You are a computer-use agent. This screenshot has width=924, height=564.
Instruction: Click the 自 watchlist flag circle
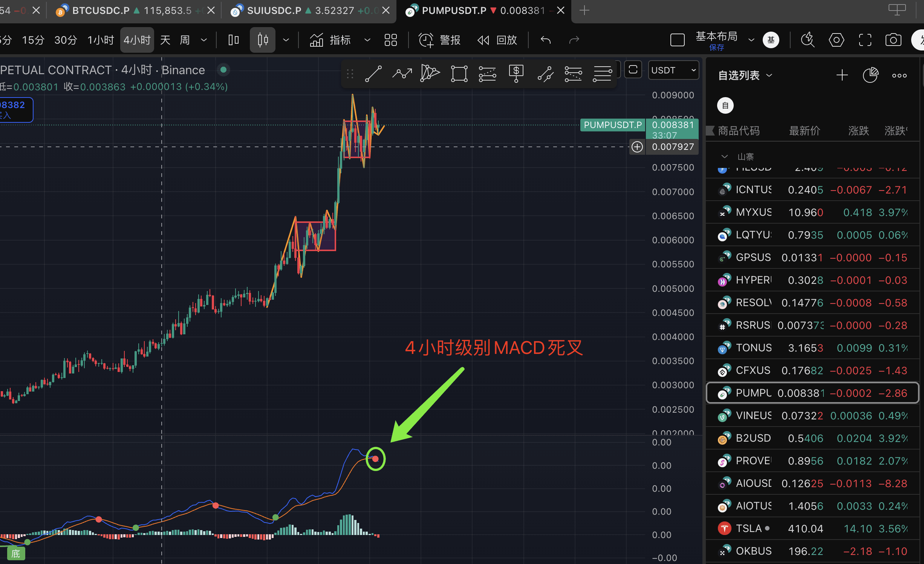(725, 105)
